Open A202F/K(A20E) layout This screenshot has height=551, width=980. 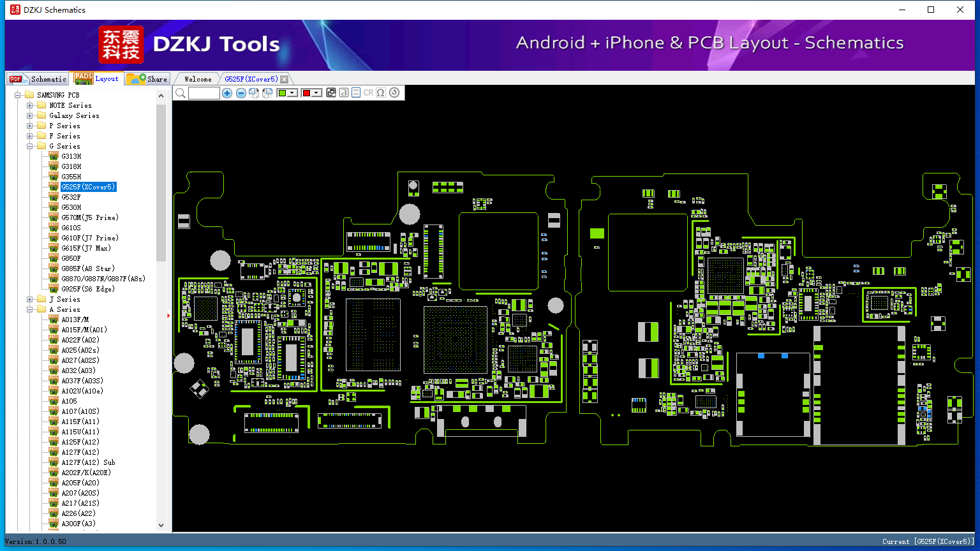pyautogui.click(x=86, y=473)
